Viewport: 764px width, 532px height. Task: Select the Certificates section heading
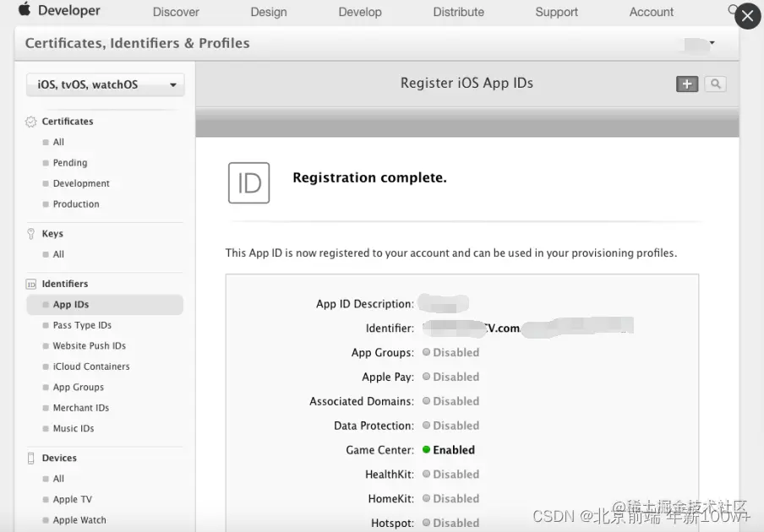pos(68,122)
